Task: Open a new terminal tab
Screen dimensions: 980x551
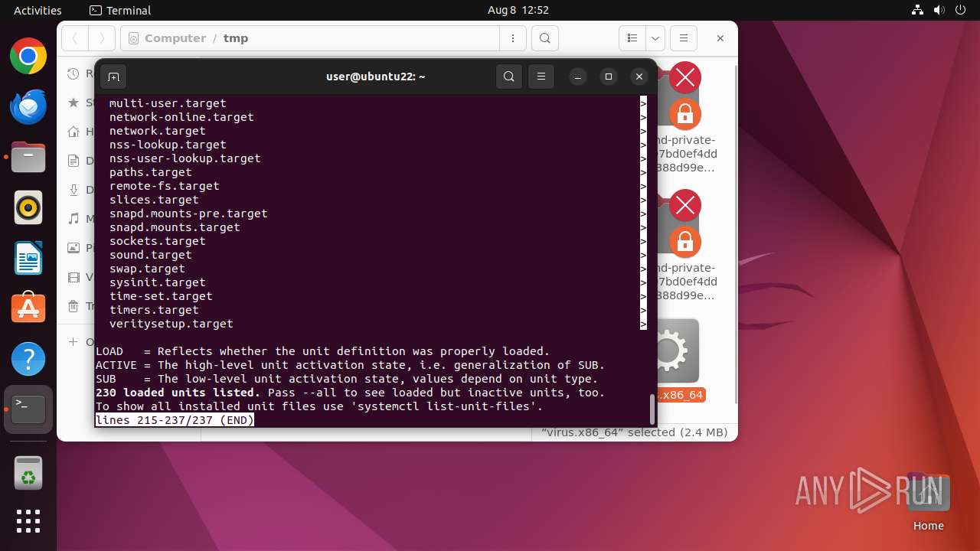Action: coord(113,77)
